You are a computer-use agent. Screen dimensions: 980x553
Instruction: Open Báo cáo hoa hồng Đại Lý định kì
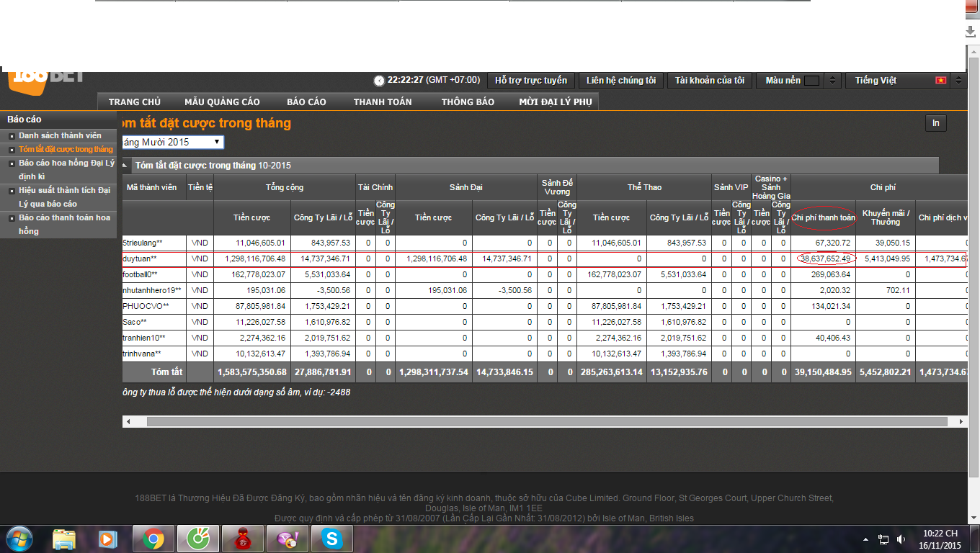pyautogui.click(x=66, y=169)
